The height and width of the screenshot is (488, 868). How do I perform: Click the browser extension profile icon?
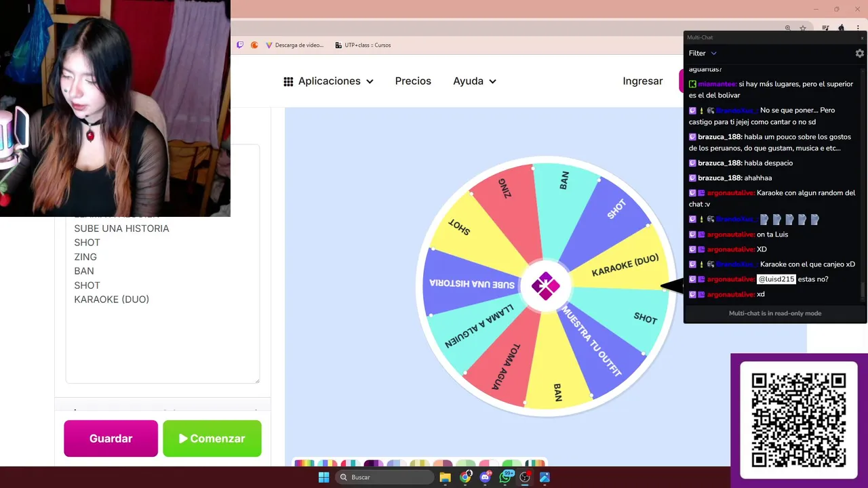click(841, 28)
